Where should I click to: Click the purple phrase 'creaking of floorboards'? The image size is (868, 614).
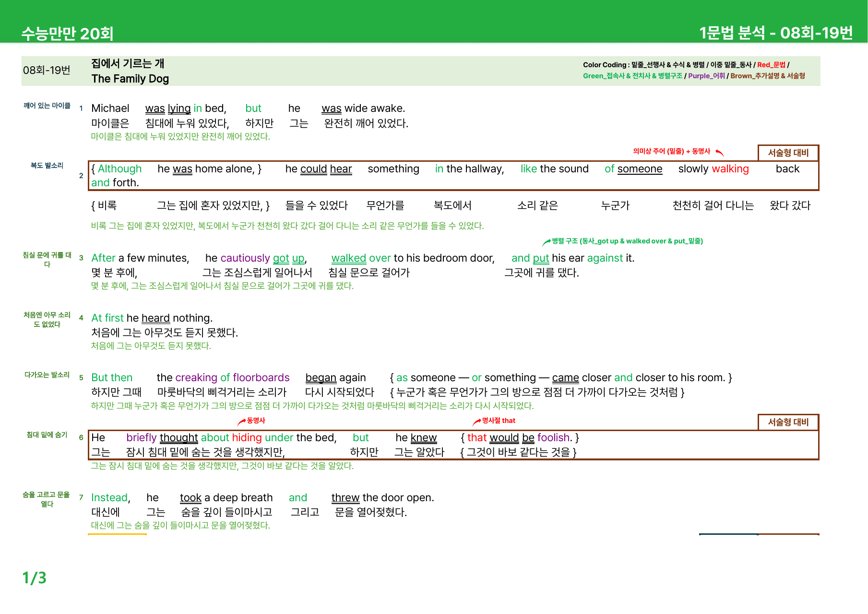(x=233, y=378)
